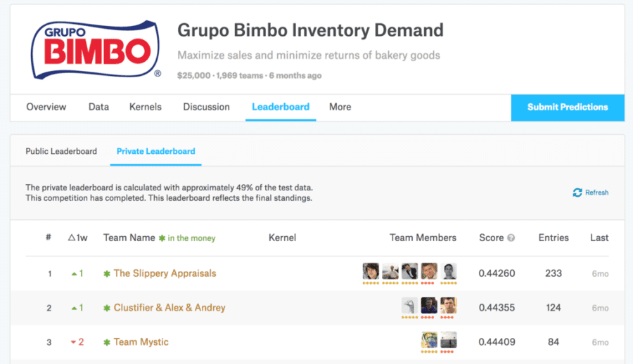This screenshot has width=633, height=364.
Task: Click fourth avatar of The Slippery Appraisals
Action: click(x=429, y=271)
